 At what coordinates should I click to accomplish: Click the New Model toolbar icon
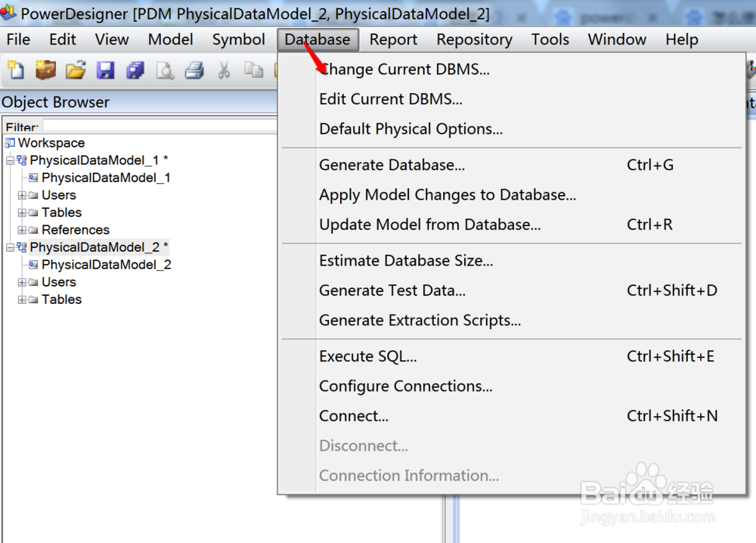tap(15, 70)
